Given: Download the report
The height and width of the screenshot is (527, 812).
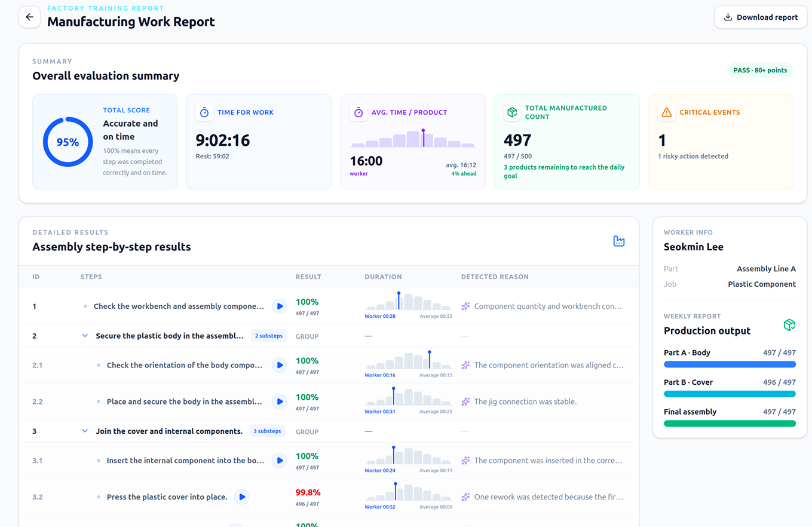Looking at the screenshot, I should (761, 17).
